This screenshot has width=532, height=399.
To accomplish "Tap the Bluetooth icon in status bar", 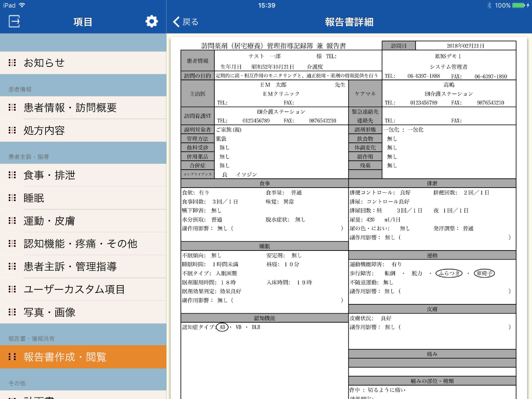I will click(489, 5).
